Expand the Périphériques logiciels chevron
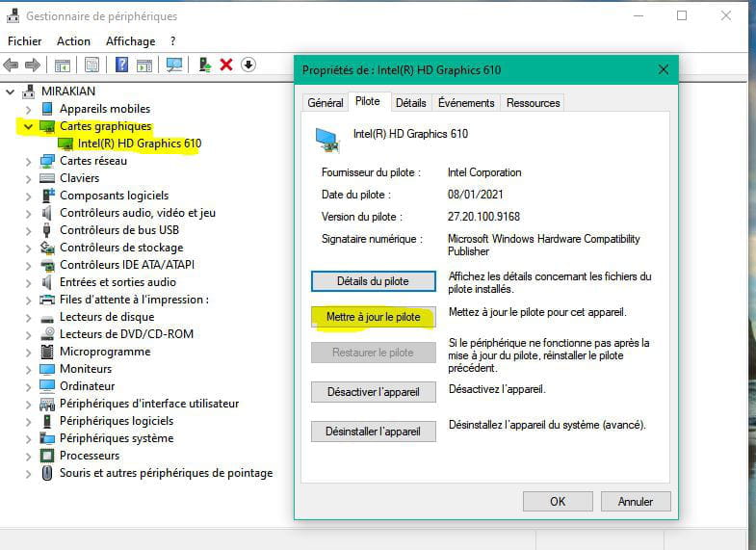Viewport: 756px width, 550px height. point(29,422)
